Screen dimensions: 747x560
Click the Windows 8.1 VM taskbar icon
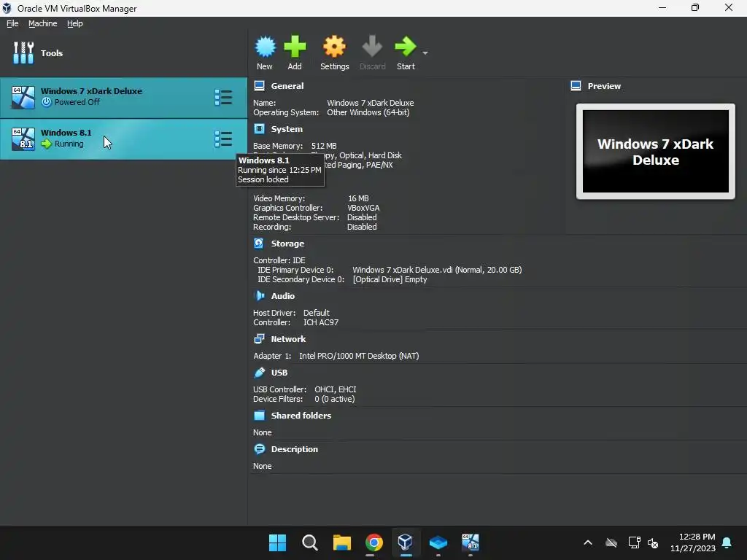pos(471,542)
